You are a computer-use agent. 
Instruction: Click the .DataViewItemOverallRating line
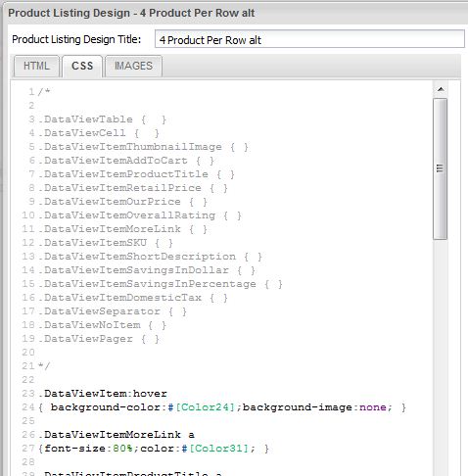(x=140, y=215)
